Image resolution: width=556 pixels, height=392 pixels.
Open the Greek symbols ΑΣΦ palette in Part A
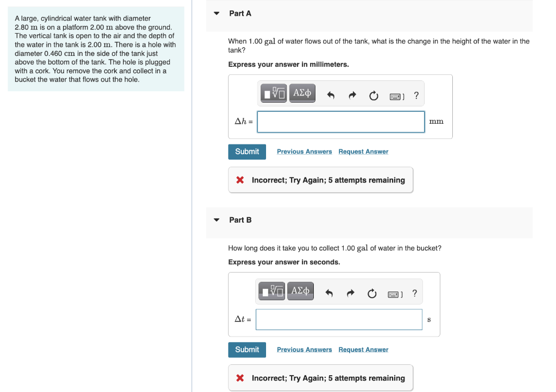(x=302, y=93)
